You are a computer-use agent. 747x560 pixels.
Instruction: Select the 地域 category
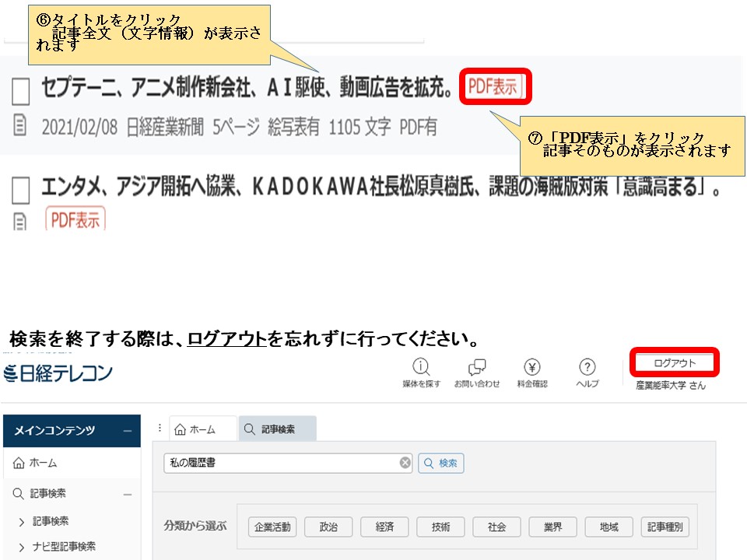click(x=608, y=527)
